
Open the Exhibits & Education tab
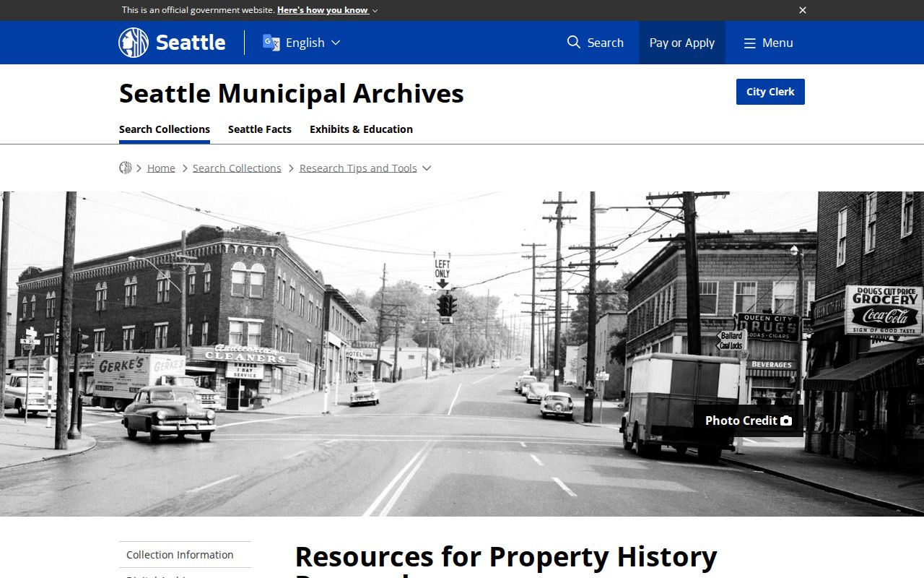click(x=361, y=129)
